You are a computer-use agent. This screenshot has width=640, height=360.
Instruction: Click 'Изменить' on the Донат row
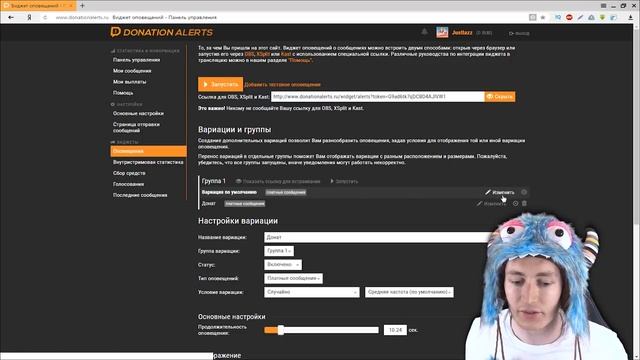click(491, 204)
